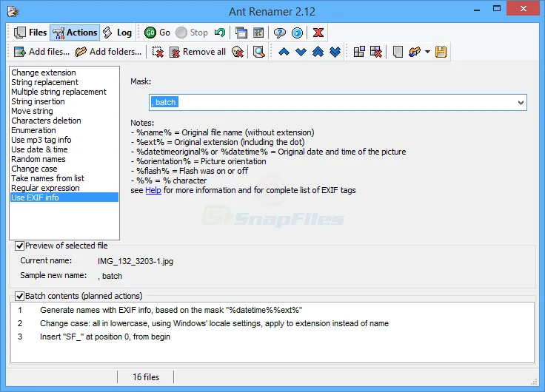This screenshot has width=545, height=392.
Task: Select batch row 1 Generate names with EXIF
Action: [x=272, y=310]
